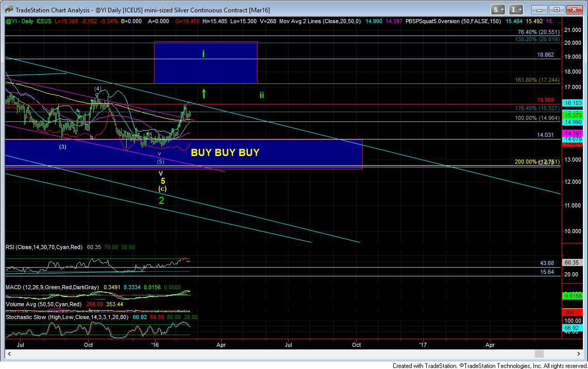Click the 'PBSPSquat5.0version (50,FALSE,150)' label
This screenshot has width=588, height=369.
pyautogui.click(x=453, y=21)
